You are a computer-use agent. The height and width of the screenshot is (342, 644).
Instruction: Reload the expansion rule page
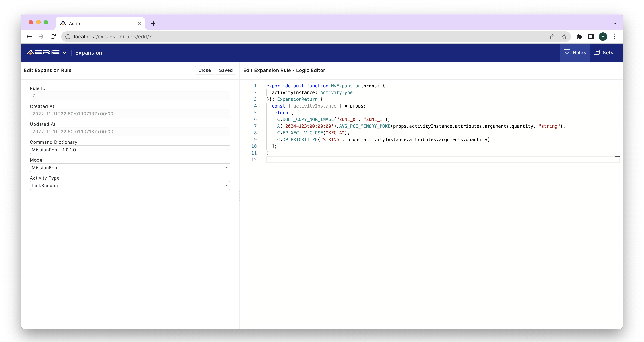(53, 37)
